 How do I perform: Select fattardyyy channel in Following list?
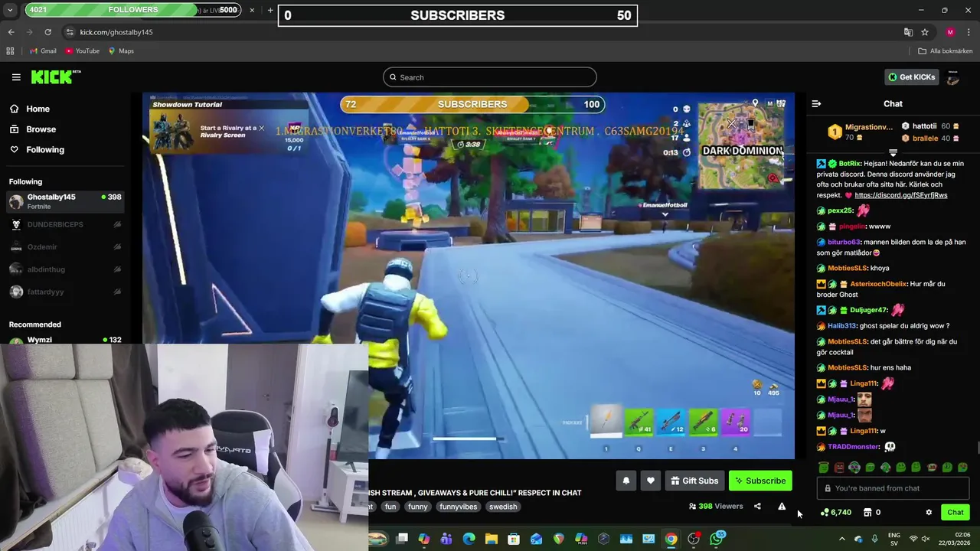[x=65, y=292]
